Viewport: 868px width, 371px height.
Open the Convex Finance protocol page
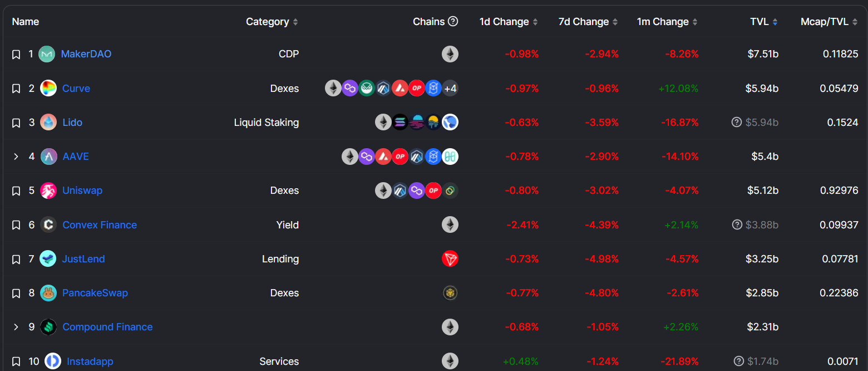click(x=100, y=225)
